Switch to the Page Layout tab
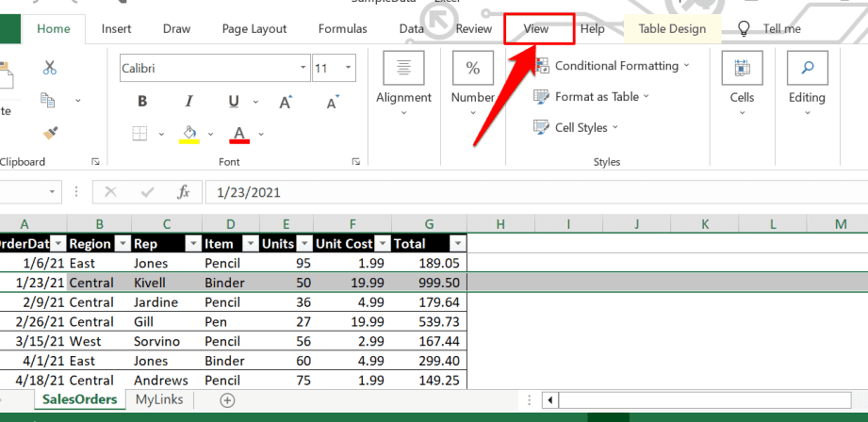This screenshot has height=422, width=868. coord(254,29)
